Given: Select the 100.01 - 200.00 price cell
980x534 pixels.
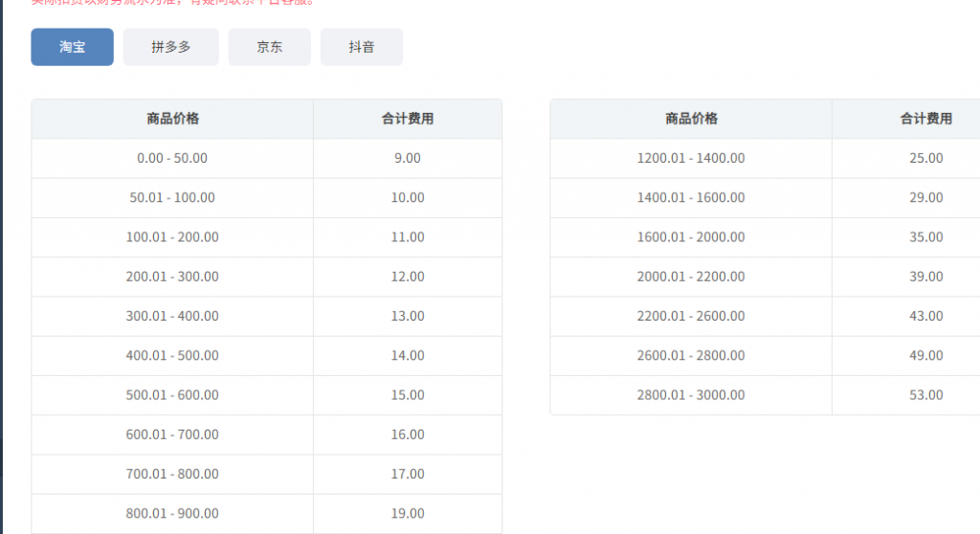Looking at the screenshot, I should point(172,237).
